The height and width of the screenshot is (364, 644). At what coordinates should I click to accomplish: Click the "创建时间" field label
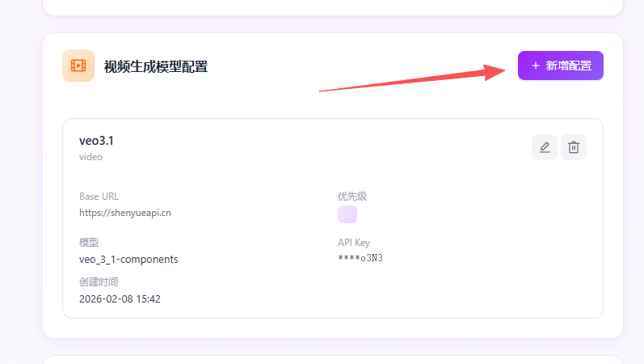click(x=99, y=282)
